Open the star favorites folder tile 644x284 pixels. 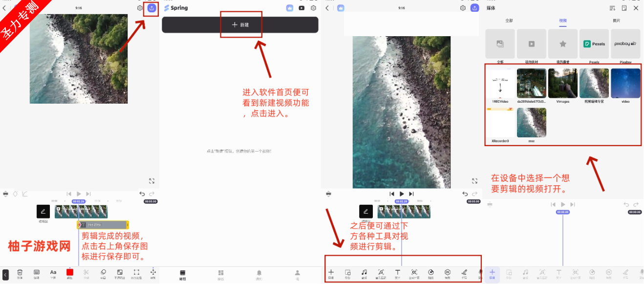[563, 44]
